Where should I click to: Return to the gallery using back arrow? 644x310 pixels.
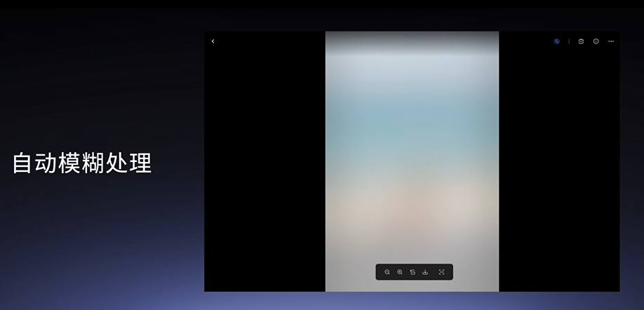(x=213, y=41)
